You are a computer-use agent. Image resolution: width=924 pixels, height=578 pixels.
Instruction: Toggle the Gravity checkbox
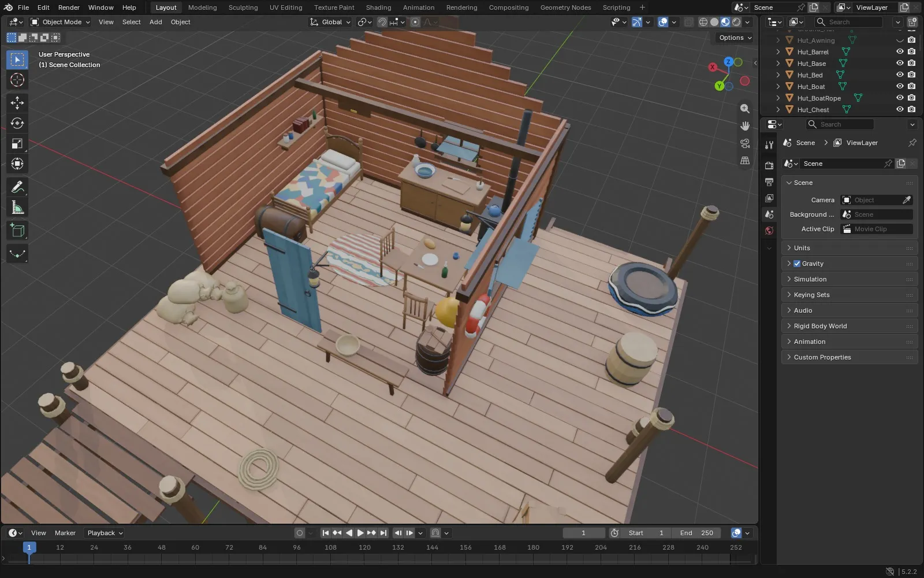tap(797, 264)
